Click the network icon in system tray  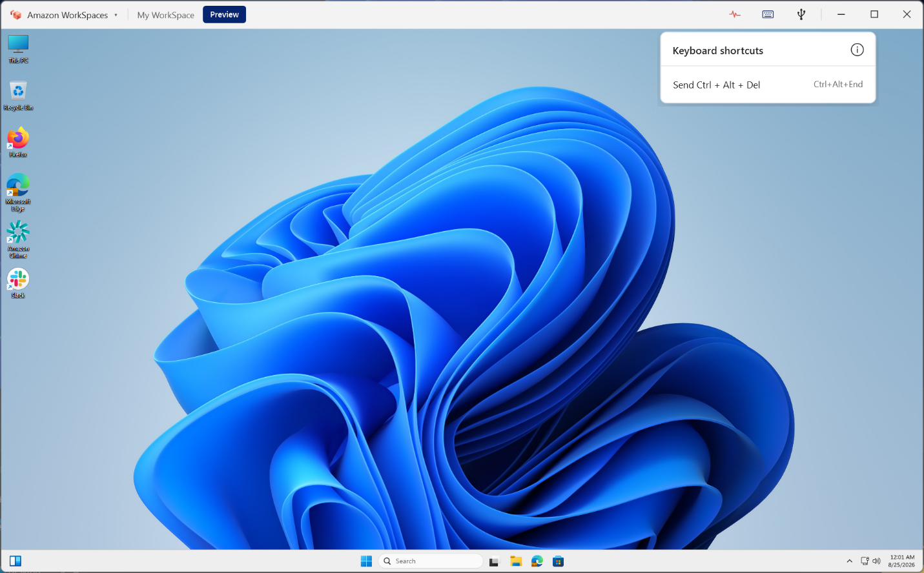coord(865,561)
